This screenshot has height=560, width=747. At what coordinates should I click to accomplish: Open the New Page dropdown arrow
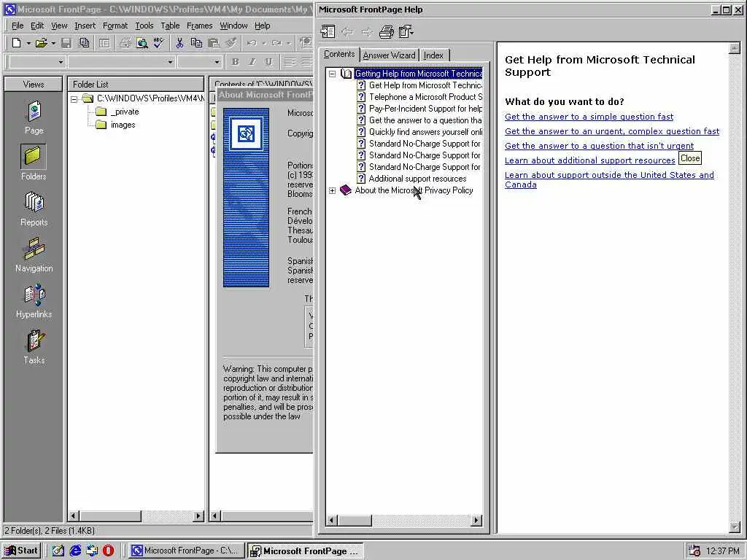pyautogui.click(x=28, y=43)
